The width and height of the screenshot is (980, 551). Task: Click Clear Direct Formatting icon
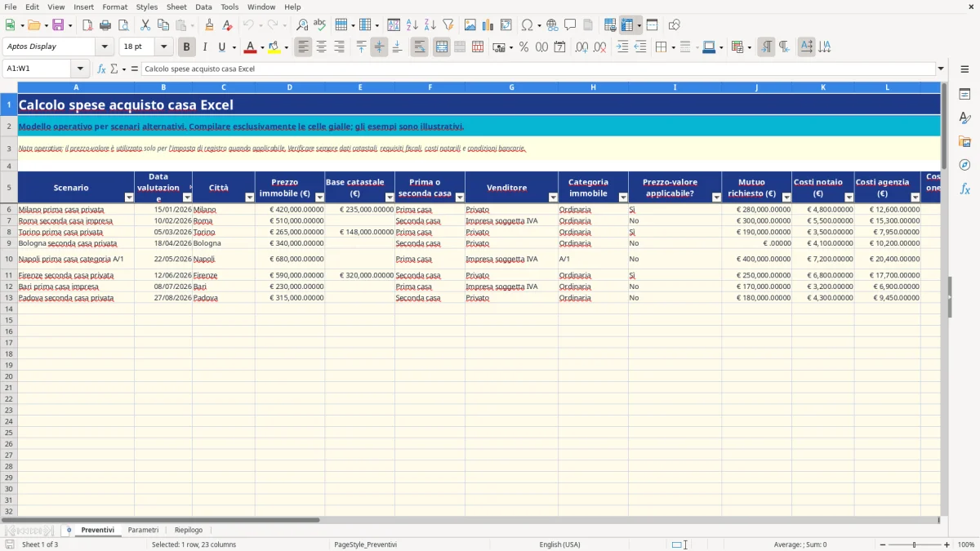pyautogui.click(x=228, y=25)
